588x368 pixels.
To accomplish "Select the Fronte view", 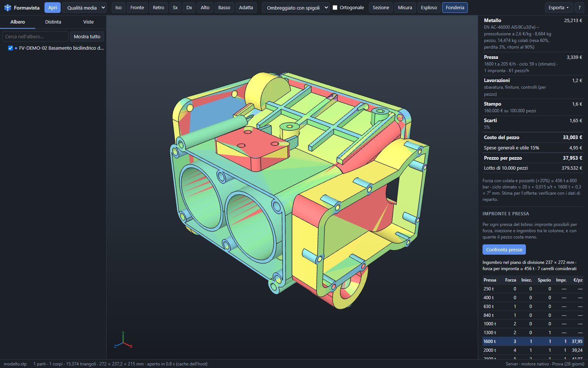I will click(x=137, y=8).
